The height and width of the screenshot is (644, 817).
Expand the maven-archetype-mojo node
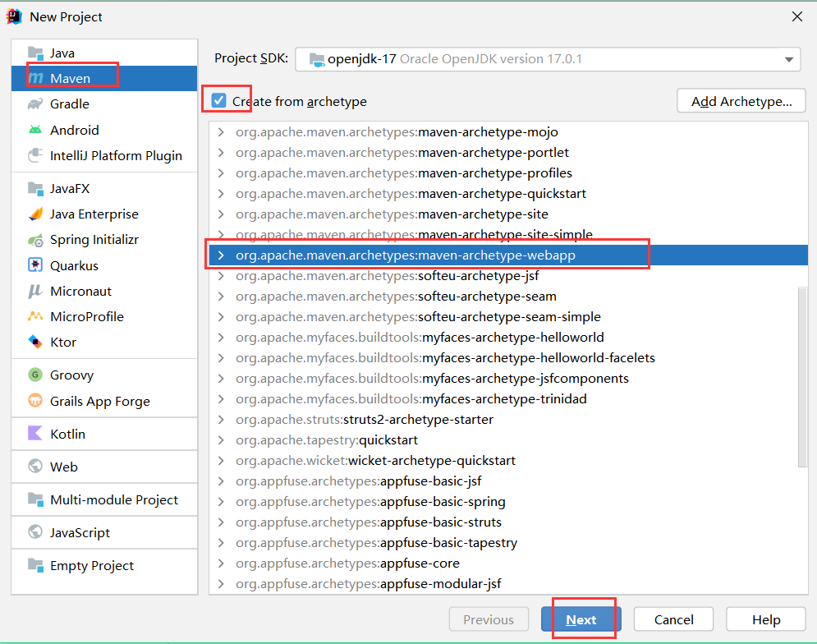point(221,132)
